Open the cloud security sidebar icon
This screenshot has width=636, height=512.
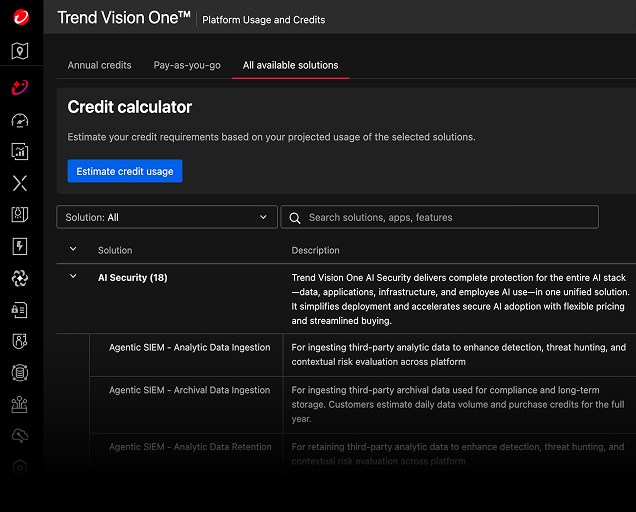point(20,436)
